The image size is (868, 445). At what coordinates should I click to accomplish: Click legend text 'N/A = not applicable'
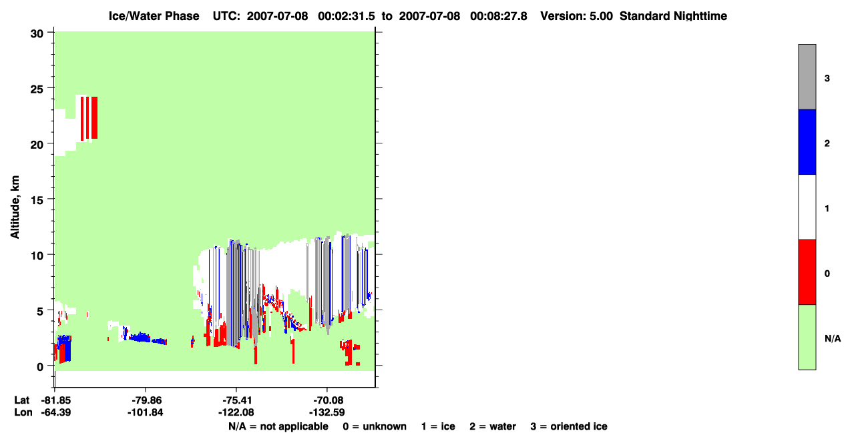pyautogui.click(x=278, y=426)
